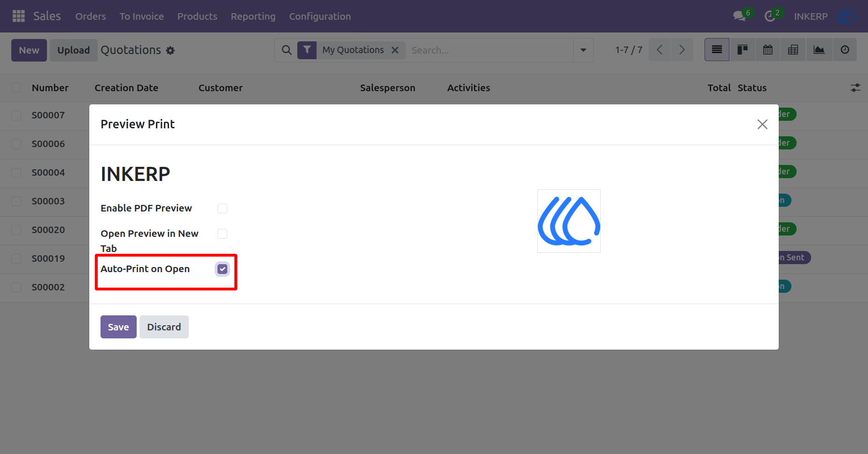Switch to activity view
The image size is (868, 454).
coord(845,50)
